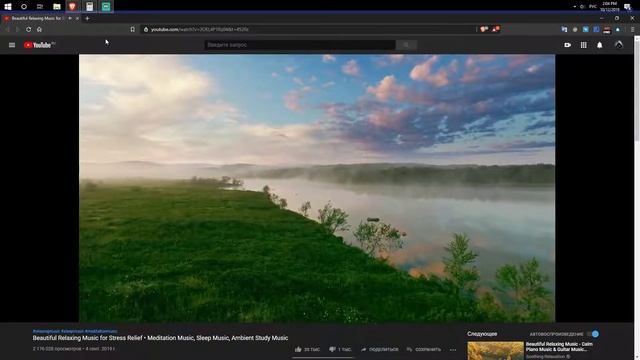Open a new browser tab
640x360 pixels.
coord(87,18)
